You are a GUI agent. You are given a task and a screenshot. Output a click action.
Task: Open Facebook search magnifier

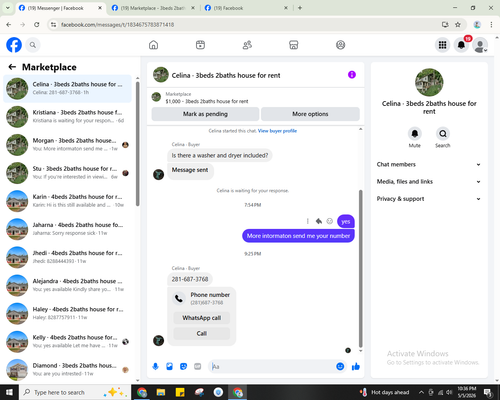(x=33, y=45)
